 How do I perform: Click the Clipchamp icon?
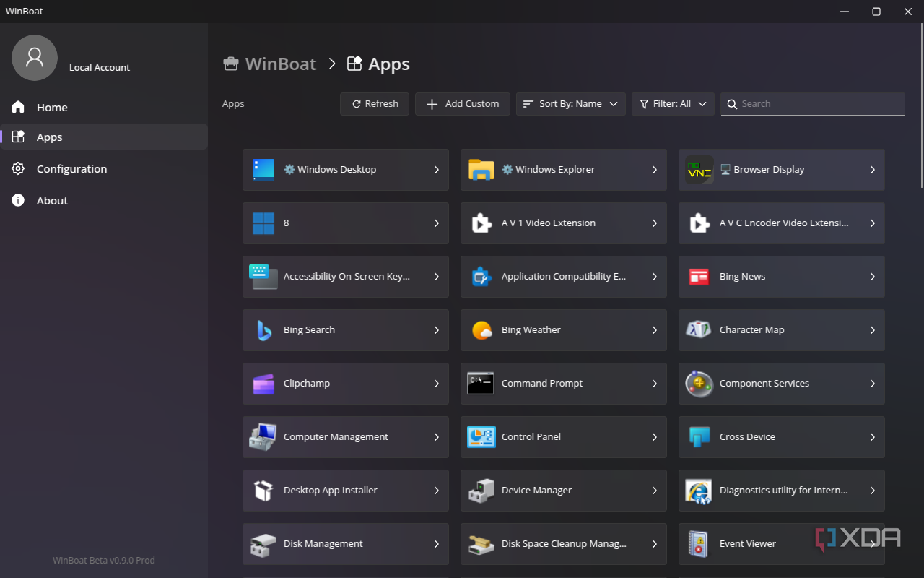click(263, 384)
